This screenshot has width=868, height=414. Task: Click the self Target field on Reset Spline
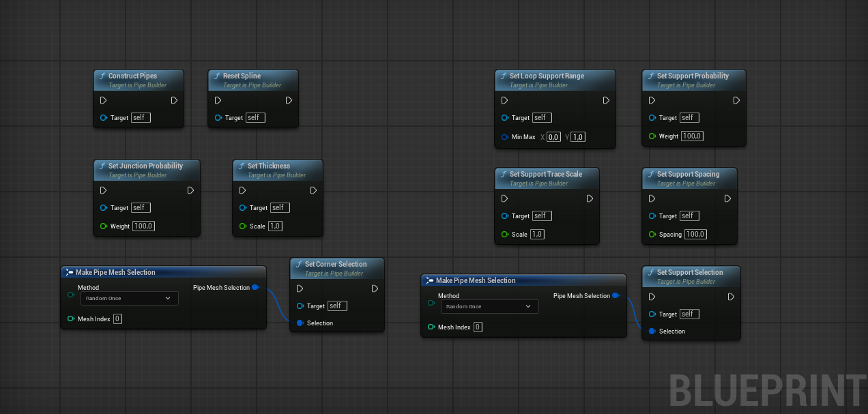coord(255,117)
